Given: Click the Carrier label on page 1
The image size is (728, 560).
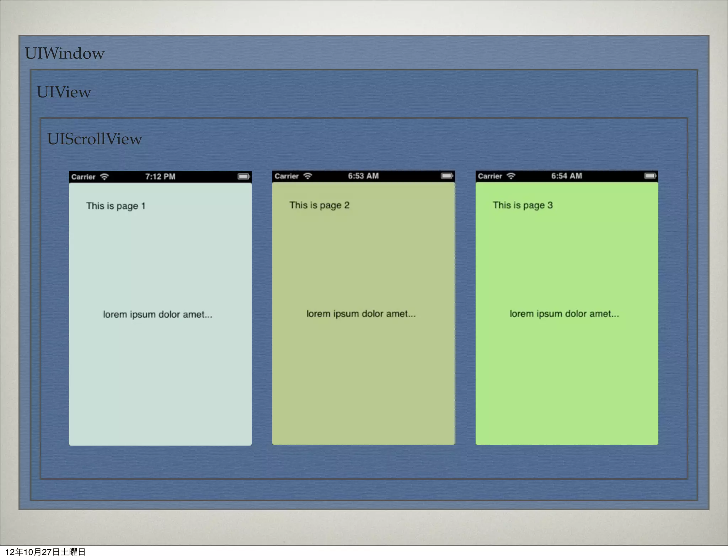Looking at the screenshot, I should point(83,177).
